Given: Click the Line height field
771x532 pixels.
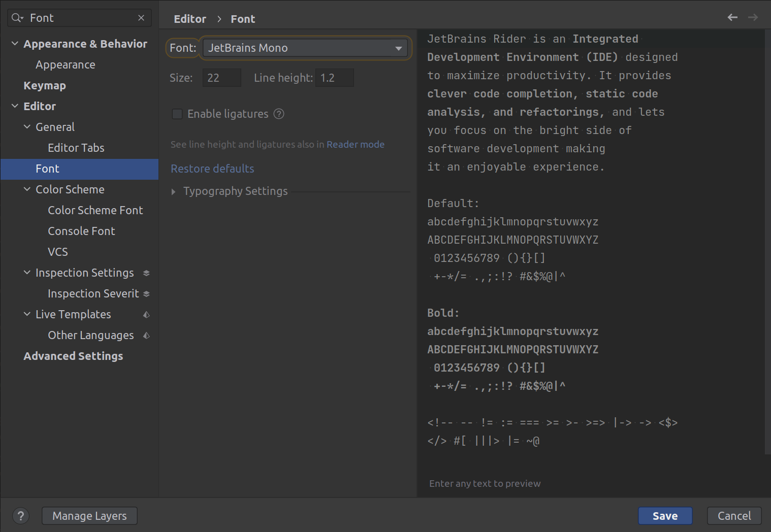Looking at the screenshot, I should [x=334, y=78].
